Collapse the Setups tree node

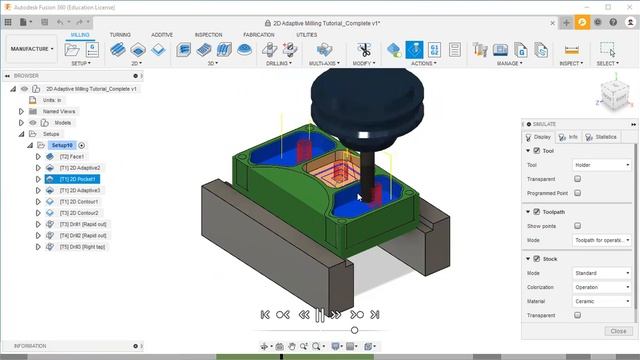pyautogui.click(x=21, y=134)
